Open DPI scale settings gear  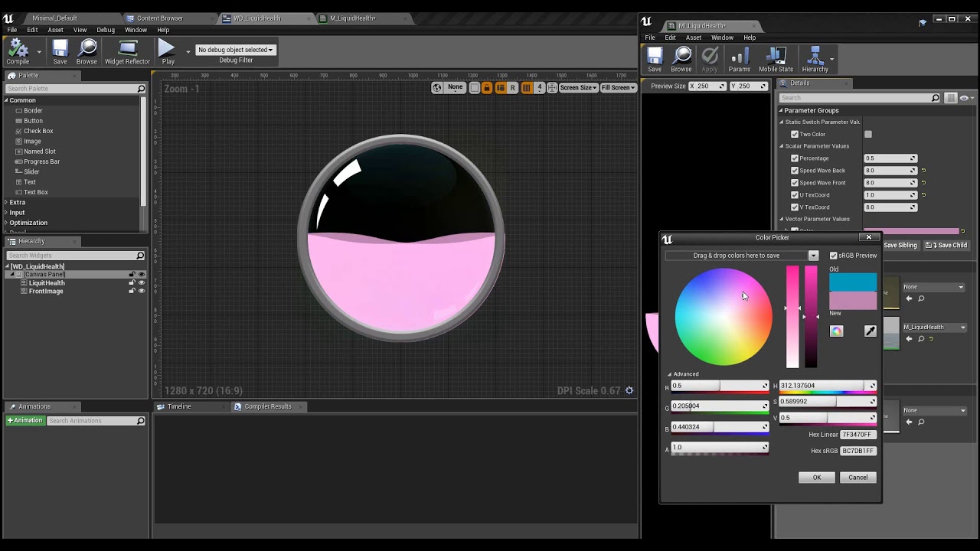629,390
